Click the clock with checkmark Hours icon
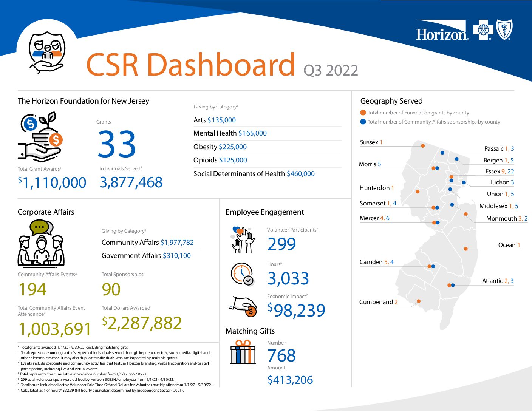Viewport: 532px width, 411px height. 242,274
